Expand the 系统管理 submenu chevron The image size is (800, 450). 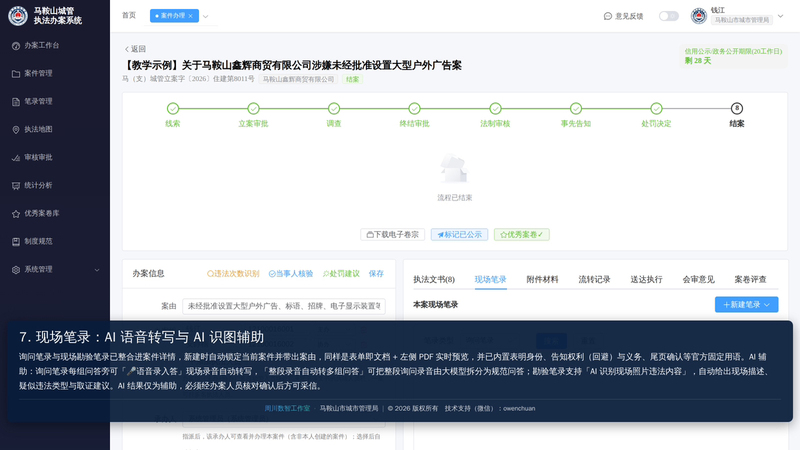pos(97,270)
